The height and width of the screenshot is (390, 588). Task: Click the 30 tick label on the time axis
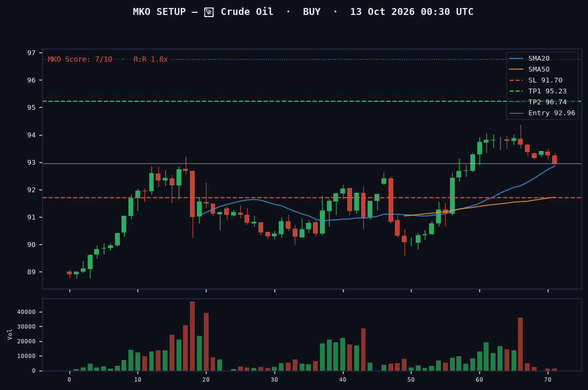(x=274, y=379)
